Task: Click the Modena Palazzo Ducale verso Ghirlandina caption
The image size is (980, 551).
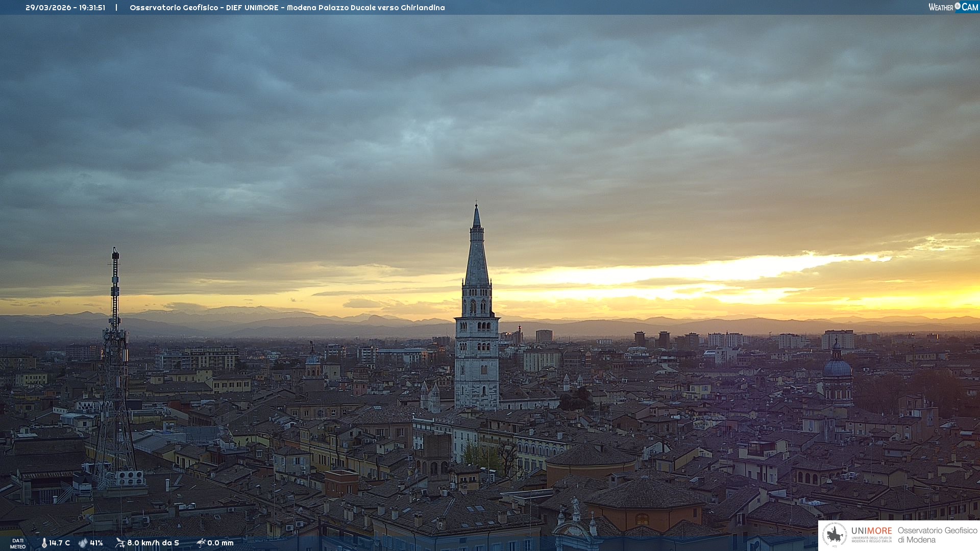Action: pos(365,8)
